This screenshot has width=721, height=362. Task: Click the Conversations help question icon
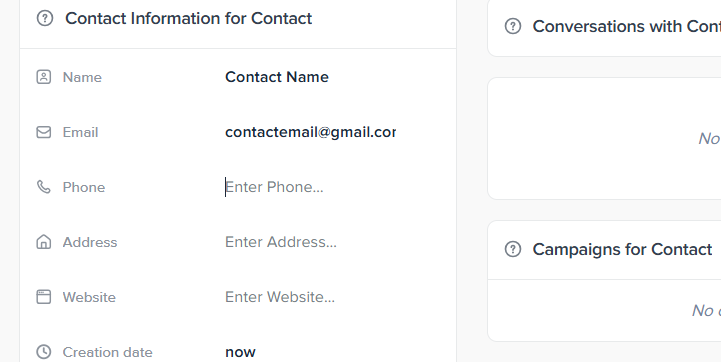(x=513, y=26)
